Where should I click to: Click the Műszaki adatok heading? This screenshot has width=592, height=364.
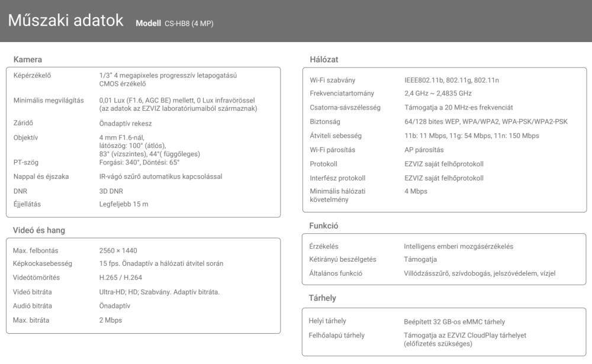coord(66,20)
